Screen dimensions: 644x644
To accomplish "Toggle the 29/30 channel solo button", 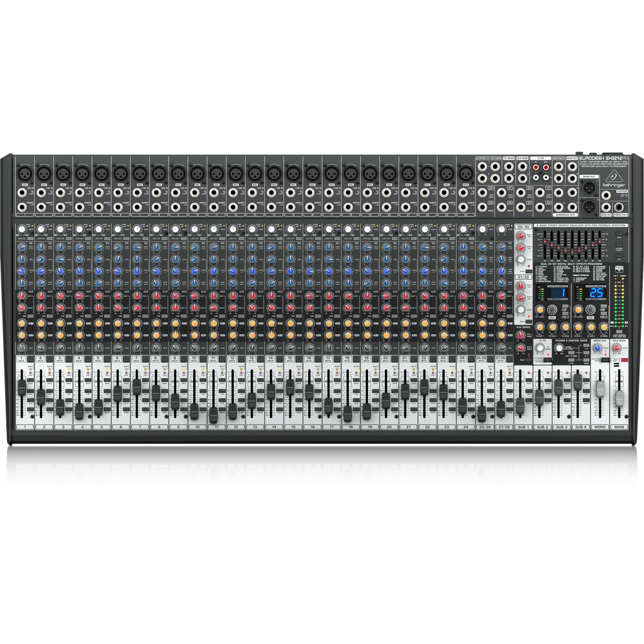I will click(x=529, y=272).
